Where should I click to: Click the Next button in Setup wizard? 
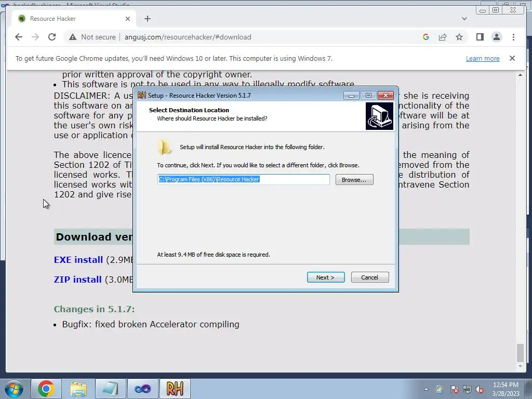click(x=326, y=277)
